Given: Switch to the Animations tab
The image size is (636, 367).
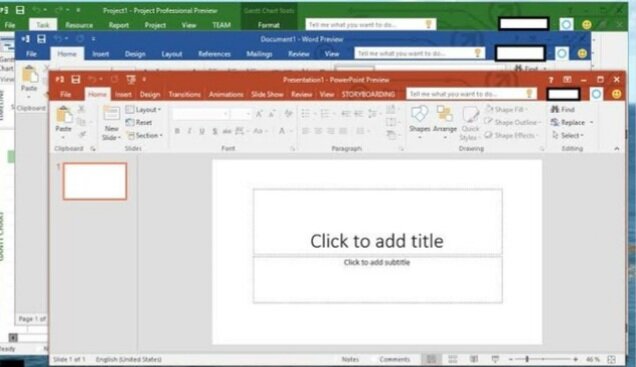Looking at the screenshot, I should (226, 94).
